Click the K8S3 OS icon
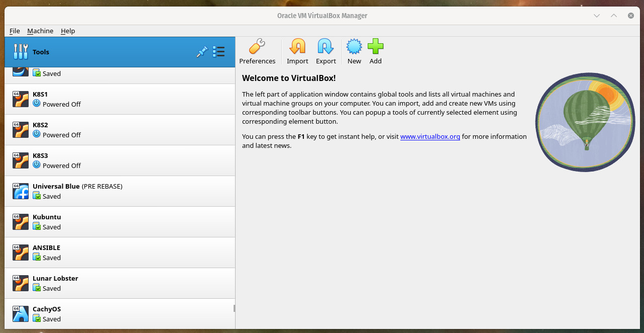Image resolution: width=644 pixels, height=333 pixels. tap(21, 160)
